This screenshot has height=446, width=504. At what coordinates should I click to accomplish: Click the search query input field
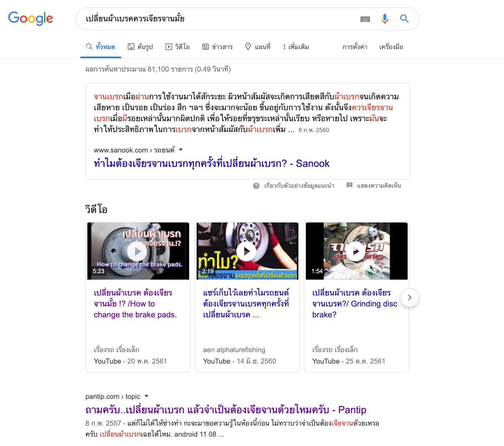[218, 19]
